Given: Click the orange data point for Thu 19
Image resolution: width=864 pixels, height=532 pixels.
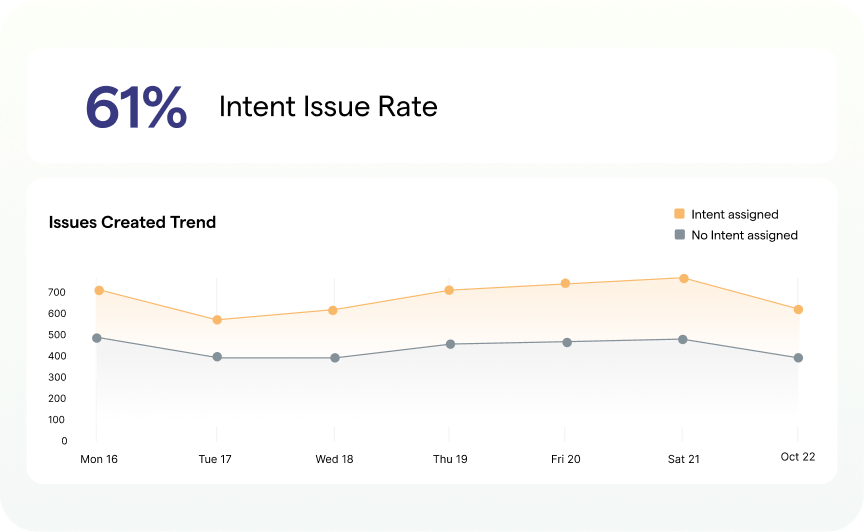Looking at the screenshot, I should [x=450, y=290].
